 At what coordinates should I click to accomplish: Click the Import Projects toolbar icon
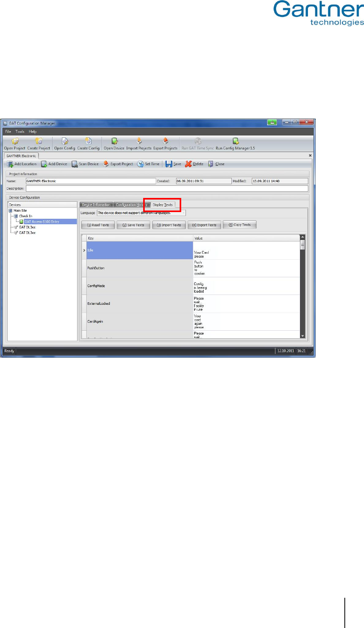[x=139, y=141]
